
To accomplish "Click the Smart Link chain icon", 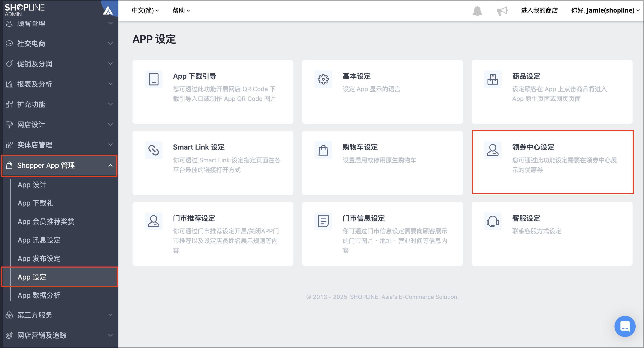I will [153, 150].
